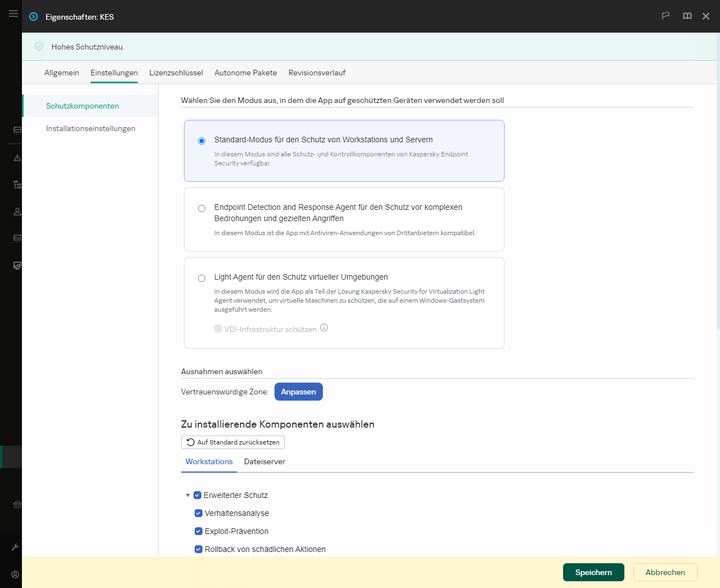Click the VDI-Infrastruktur schützen info tooltip icon

[x=324, y=327]
